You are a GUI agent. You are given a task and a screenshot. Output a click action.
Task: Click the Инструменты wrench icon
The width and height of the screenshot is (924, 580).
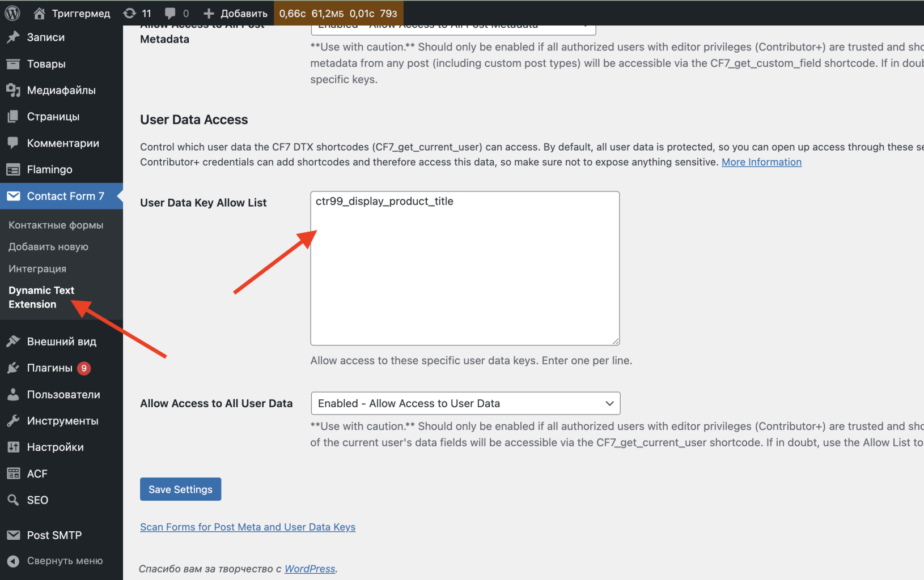pos(13,421)
